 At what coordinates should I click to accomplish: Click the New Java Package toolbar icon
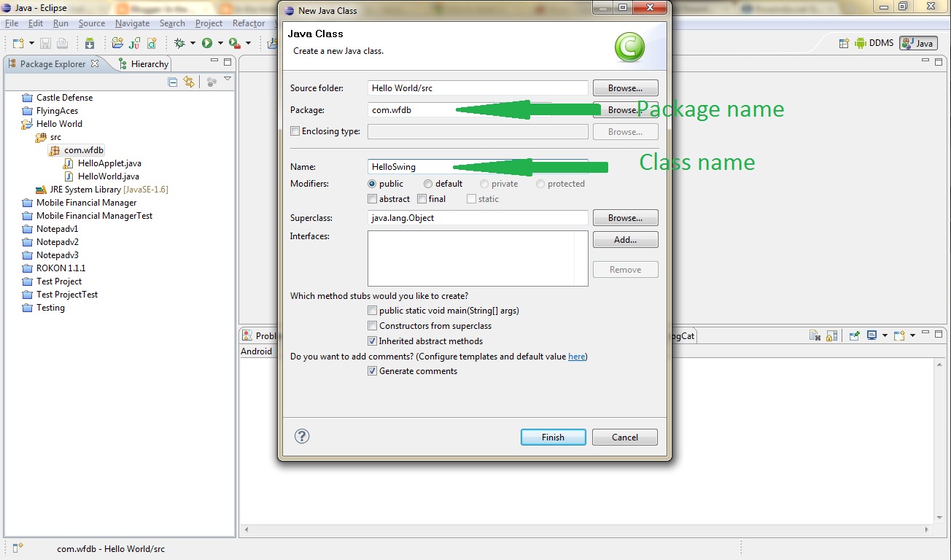pos(117,43)
